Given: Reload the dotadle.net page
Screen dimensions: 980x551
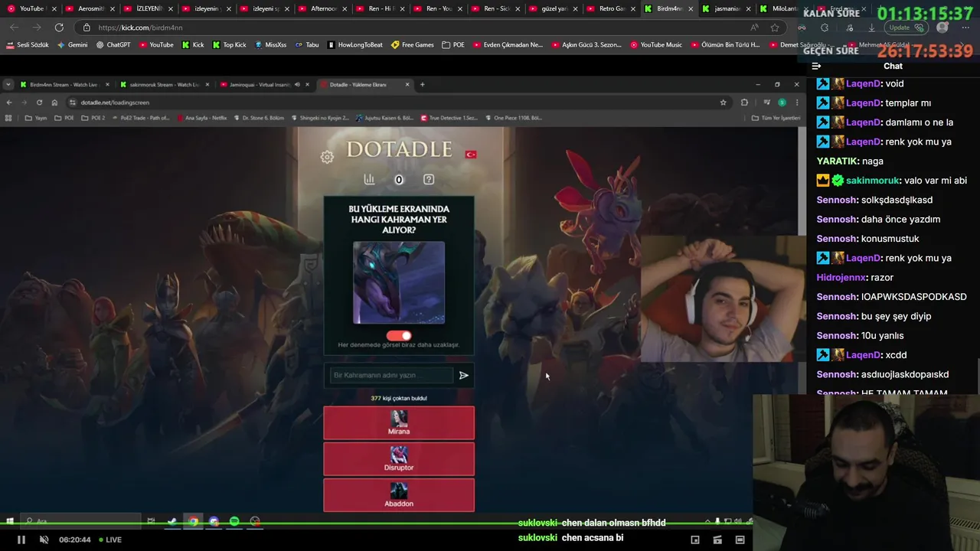Looking at the screenshot, I should (x=39, y=103).
